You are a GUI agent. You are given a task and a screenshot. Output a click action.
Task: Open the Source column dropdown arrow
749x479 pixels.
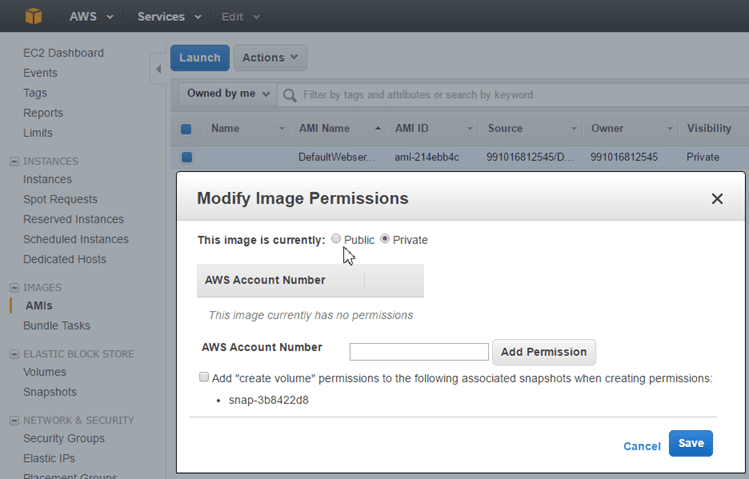pos(574,129)
